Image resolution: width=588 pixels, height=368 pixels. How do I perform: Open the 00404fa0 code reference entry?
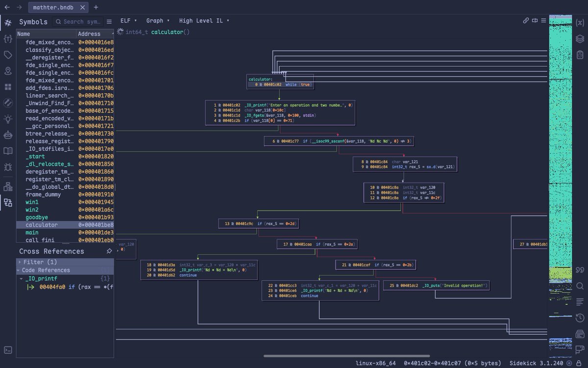[70, 287]
